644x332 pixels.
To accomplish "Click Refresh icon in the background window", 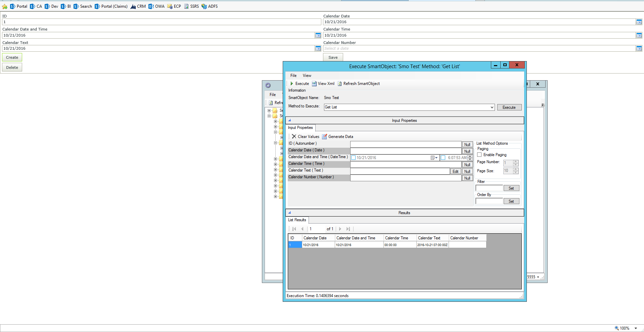I will click(271, 103).
